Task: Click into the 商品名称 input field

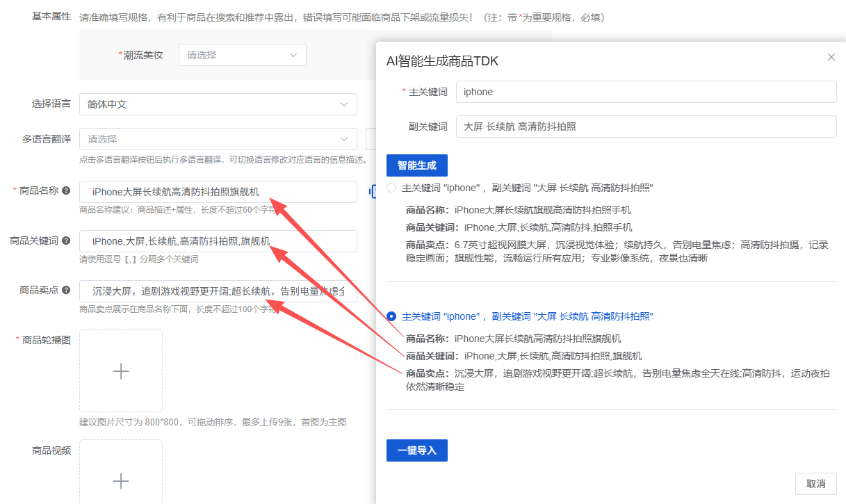Action: [218, 192]
